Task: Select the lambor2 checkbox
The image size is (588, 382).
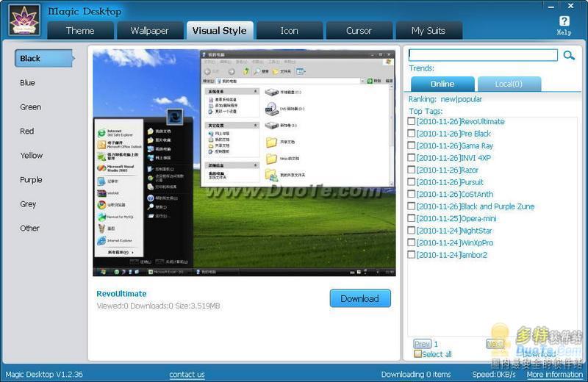Action: [412, 254]
